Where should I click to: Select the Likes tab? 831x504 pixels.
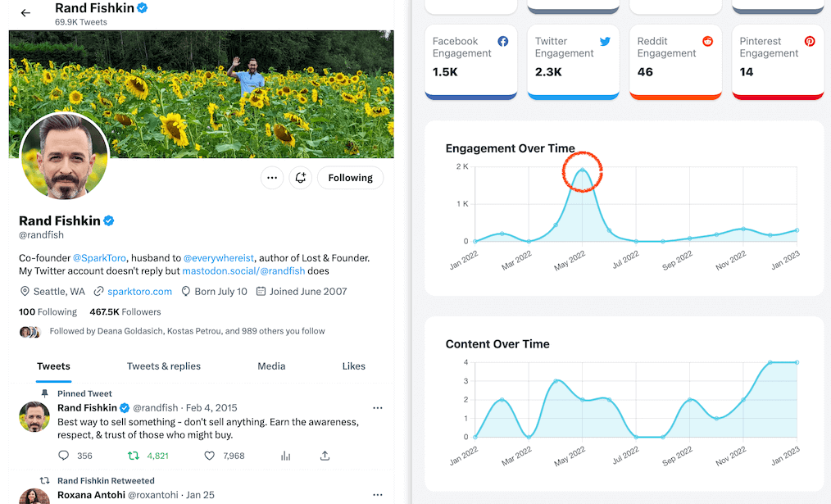tap(353, 366)
